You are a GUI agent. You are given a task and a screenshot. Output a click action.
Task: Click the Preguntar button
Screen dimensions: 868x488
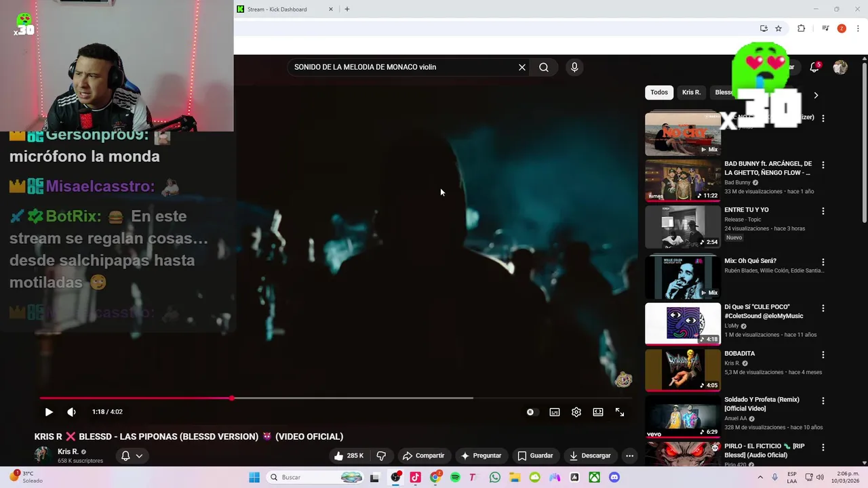481,455
